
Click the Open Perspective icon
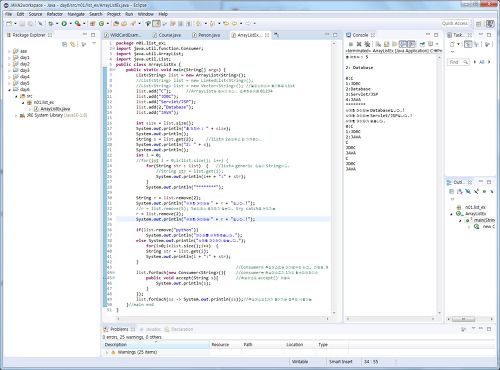coord(478,24)
